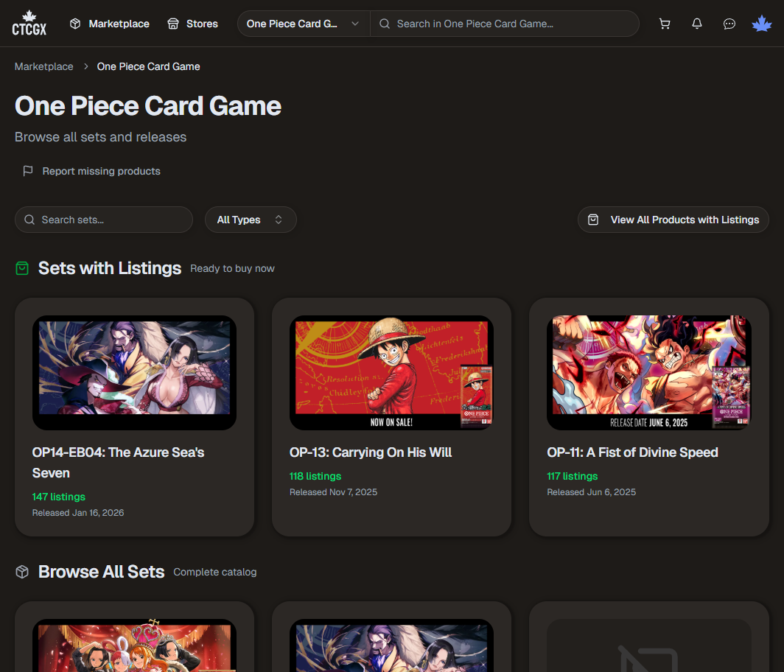Click the Ready to buy now label
This screenshot has height=672, width=784.
pyautogui.click(x=233, y=268)
